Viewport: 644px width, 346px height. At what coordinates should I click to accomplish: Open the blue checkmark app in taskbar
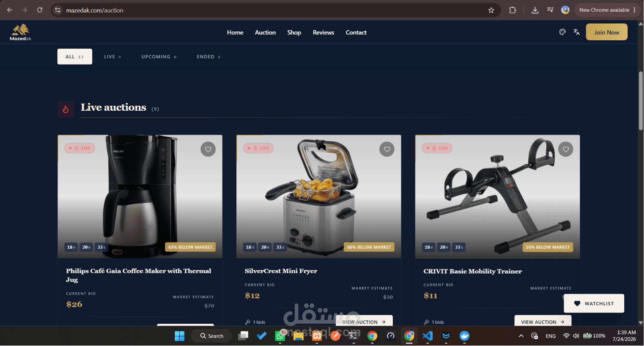pyautogui.click(x=262, y=336)
